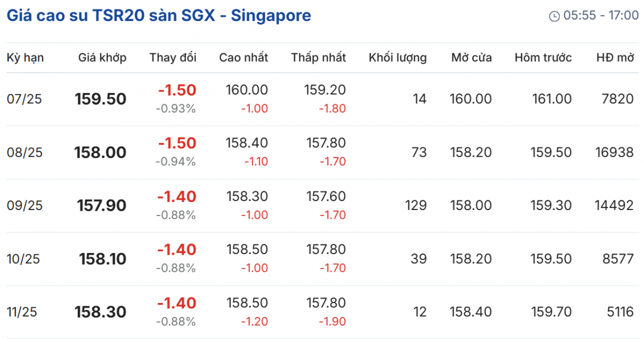Select the 09/25 contract term cell
Image resolution: width=644 pixels, height=339 pixels.
(x=24, y=206)
